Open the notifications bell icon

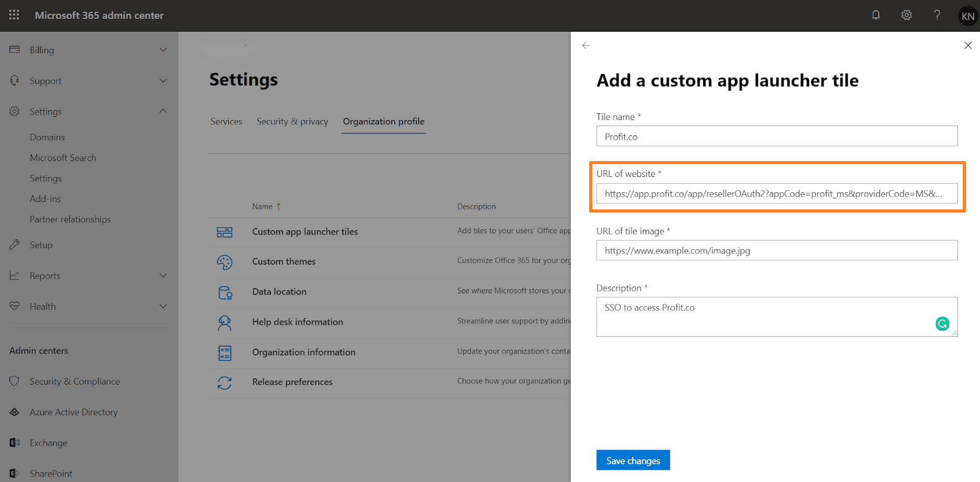(x=876, y=15)
